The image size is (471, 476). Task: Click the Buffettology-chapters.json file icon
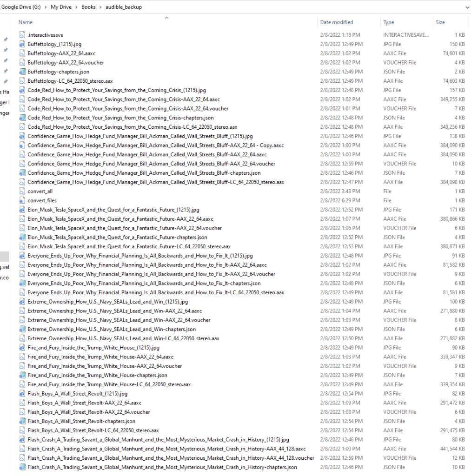[x=22, y=72]
